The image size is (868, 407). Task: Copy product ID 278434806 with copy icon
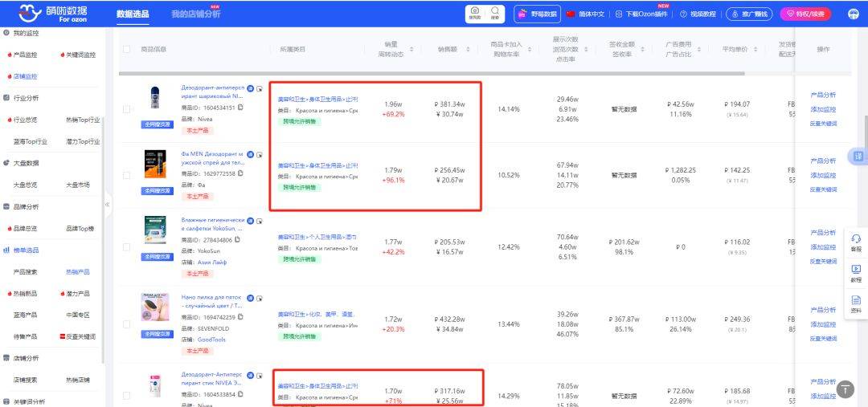[237, 239]
